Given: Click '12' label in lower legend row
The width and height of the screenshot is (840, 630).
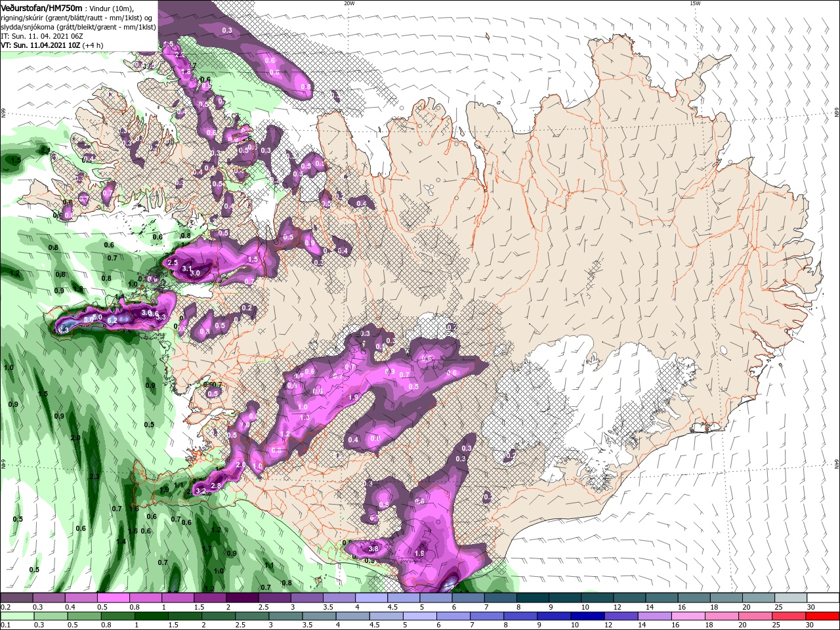Looking at the screenshot, I should (609, 625).
